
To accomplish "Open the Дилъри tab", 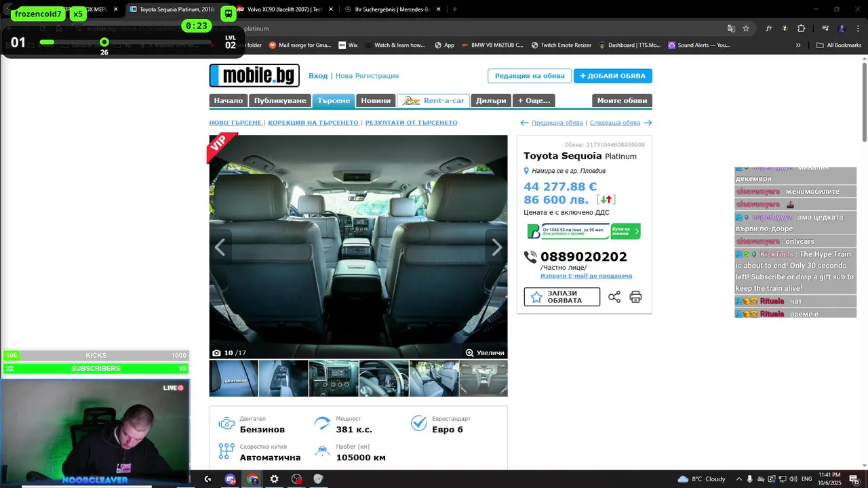I will [491, 100].
